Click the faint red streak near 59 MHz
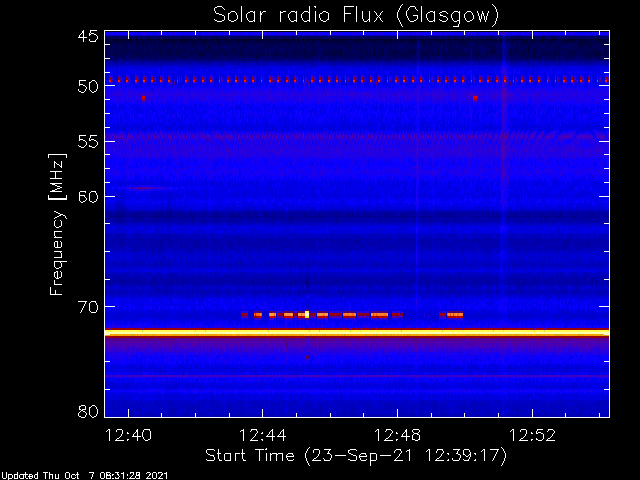Viewport: 640px width, 480px height. (x=149, y=188)
